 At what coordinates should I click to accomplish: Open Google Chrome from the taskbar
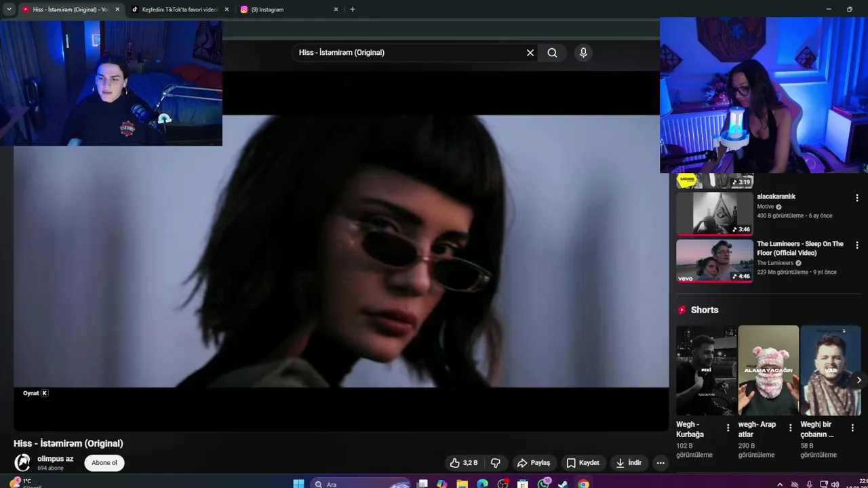pyautogui.click(x=584, y=484)
